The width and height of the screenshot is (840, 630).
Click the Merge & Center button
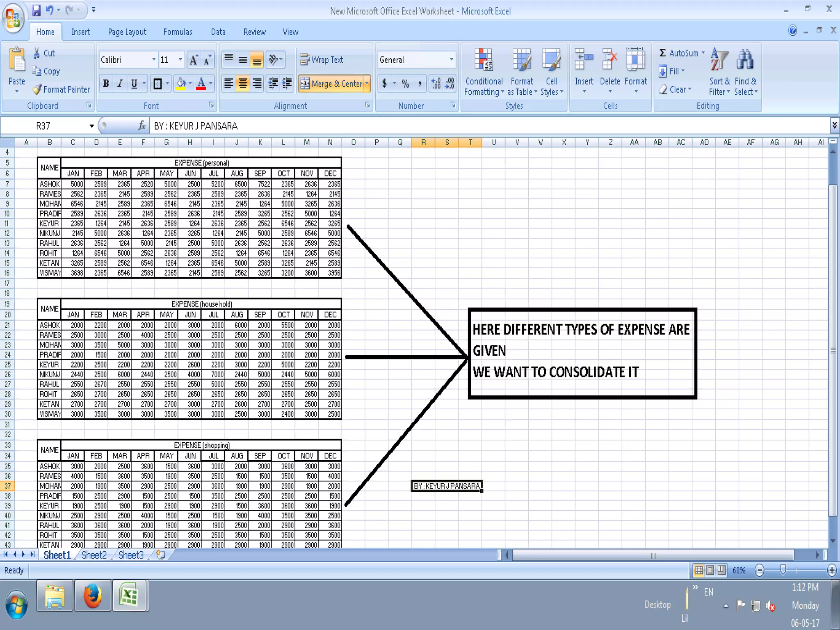coord(331,84)
